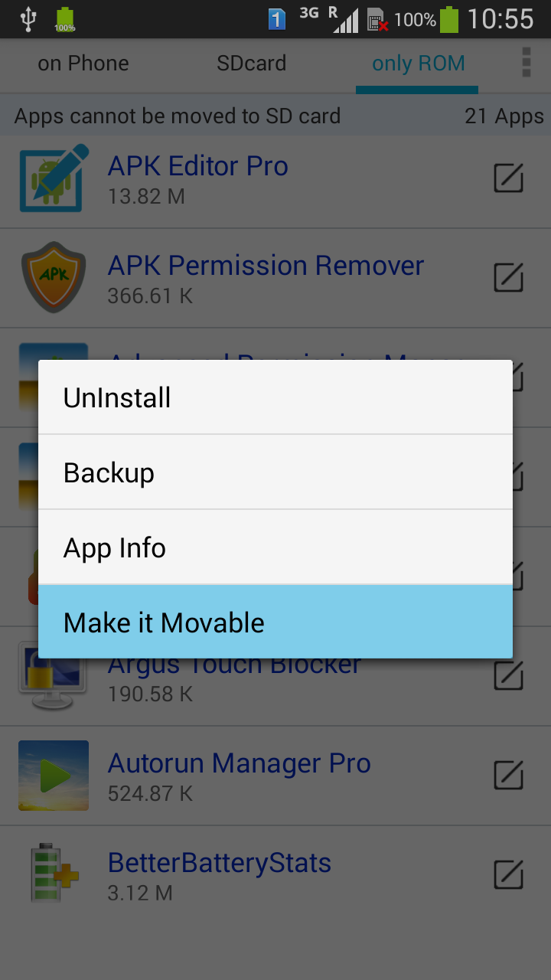The image size is (551, 980).
Task: Open edit options for APK Permission Remover
Action: [x=508, y=277]
